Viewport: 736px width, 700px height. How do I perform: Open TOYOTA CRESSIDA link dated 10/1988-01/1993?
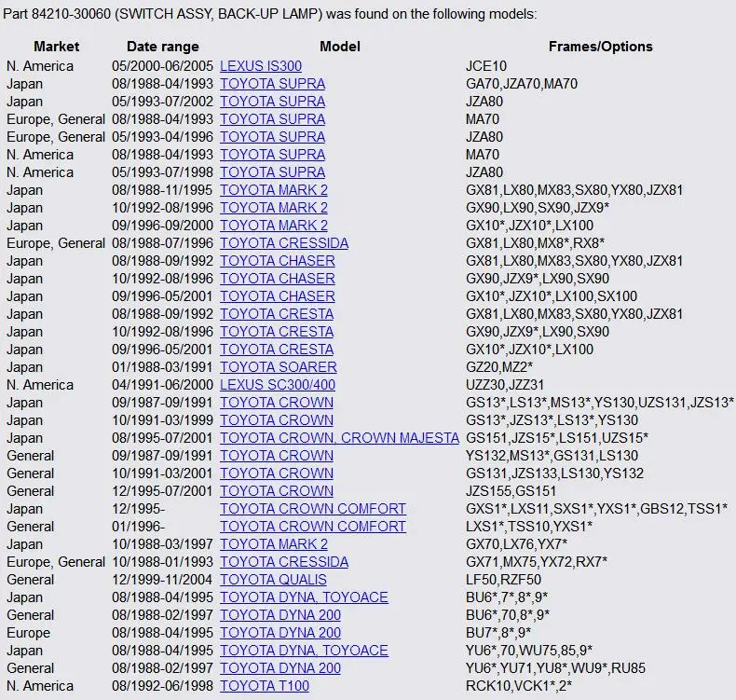coord(284,562)
